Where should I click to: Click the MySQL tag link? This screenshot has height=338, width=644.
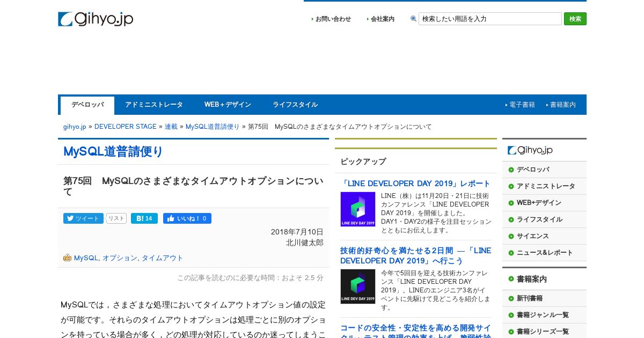[86, 258]
